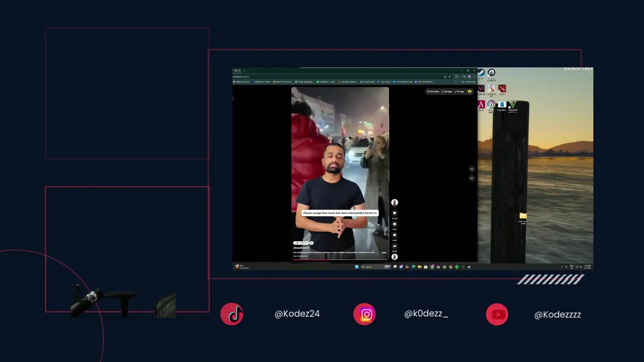Open the weather widget on the taskbar

[x=242, y=266]
